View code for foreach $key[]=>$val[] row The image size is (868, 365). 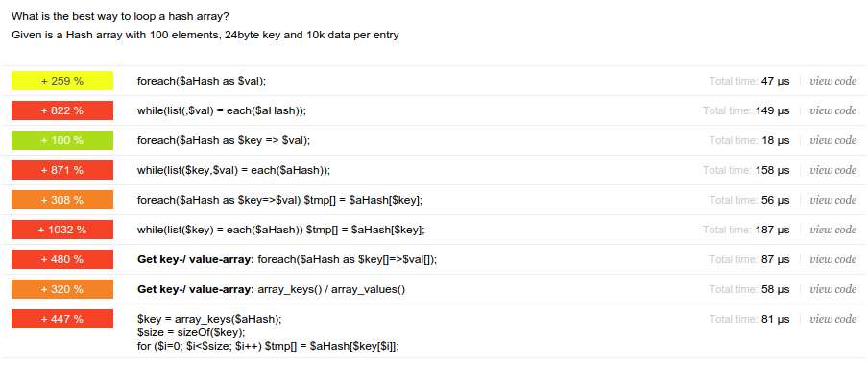point(833,259)
